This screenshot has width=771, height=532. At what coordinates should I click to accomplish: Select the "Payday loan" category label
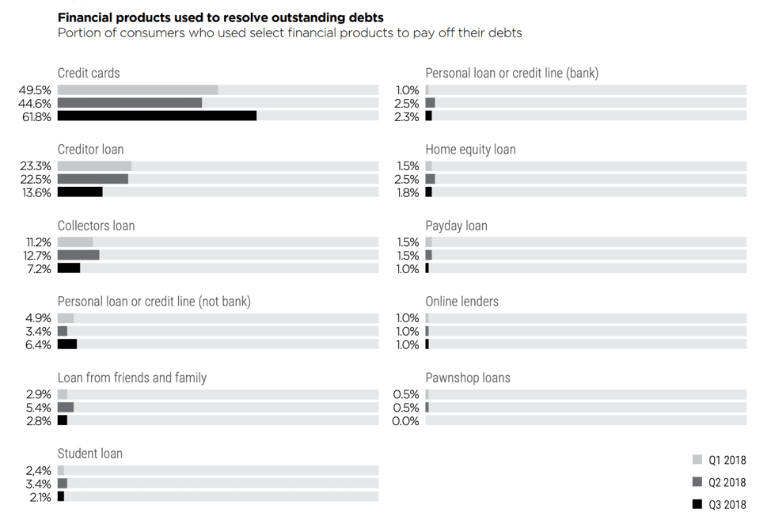pyautogui.click(x=456, y=226)
